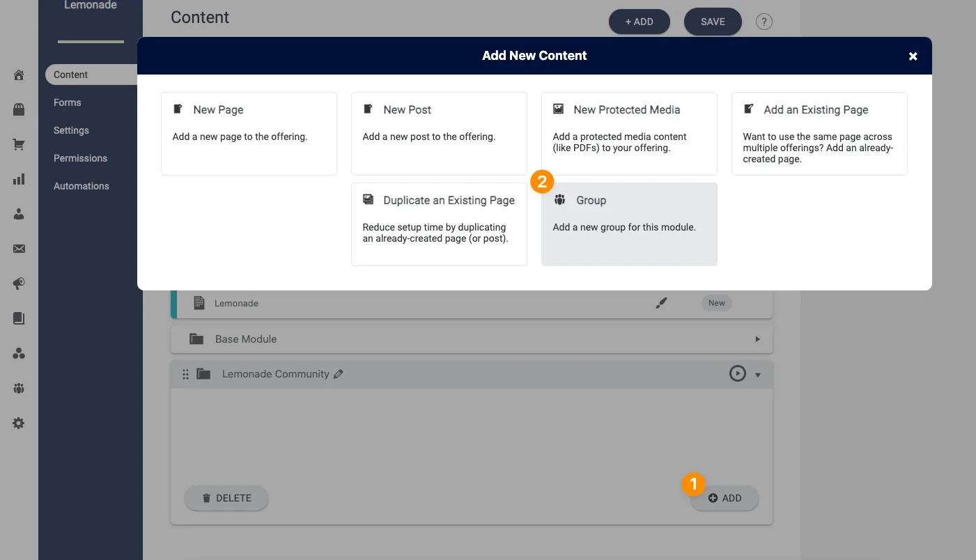Expand the Base Module section
Screen dimensions: 976x560
[757, 339]
